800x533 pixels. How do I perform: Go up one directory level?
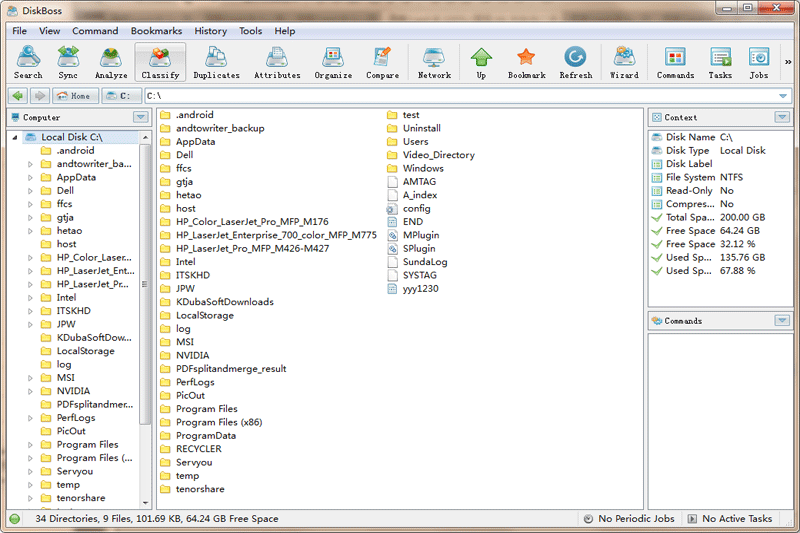[481, 62]
